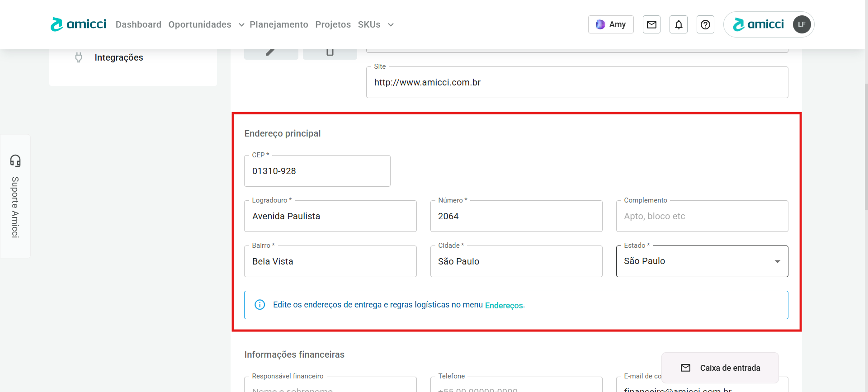The width and height of the screenshot is (868, 392).
Task: Open the Caixa de entrada button
Action: 720,368
